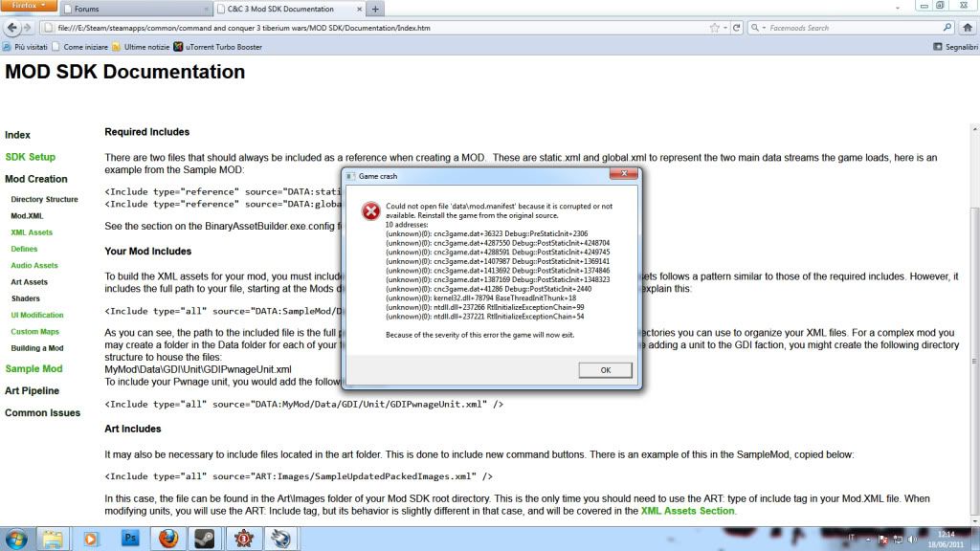The height and width of the screenshot is (551, 980).
Task: Open the Mod.XML page link
Action: (27, 216)
